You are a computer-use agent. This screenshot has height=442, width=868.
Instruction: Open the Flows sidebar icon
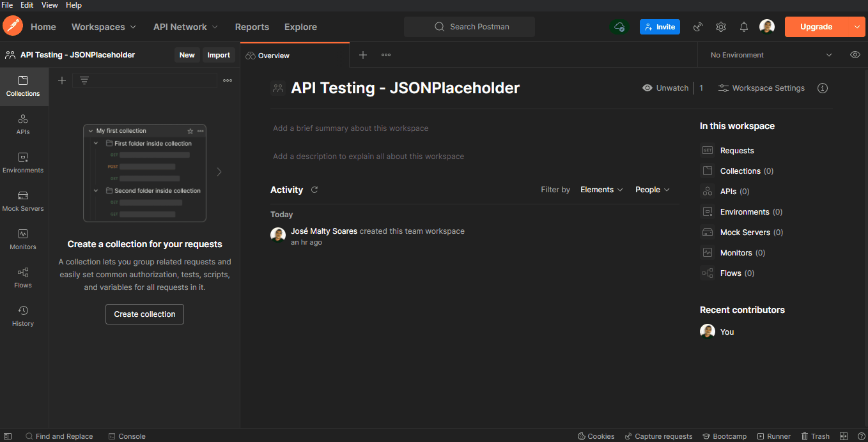pos(23,278)
